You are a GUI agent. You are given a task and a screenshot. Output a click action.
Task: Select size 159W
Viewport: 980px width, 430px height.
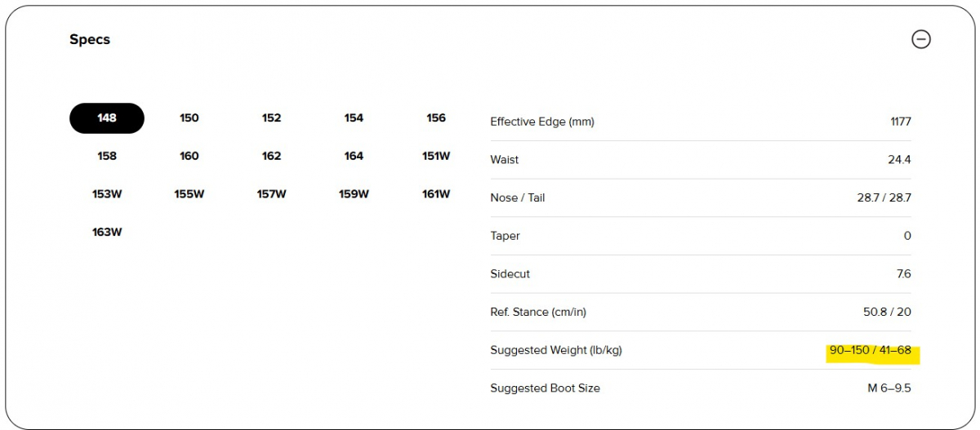click(x=354, y=194)
